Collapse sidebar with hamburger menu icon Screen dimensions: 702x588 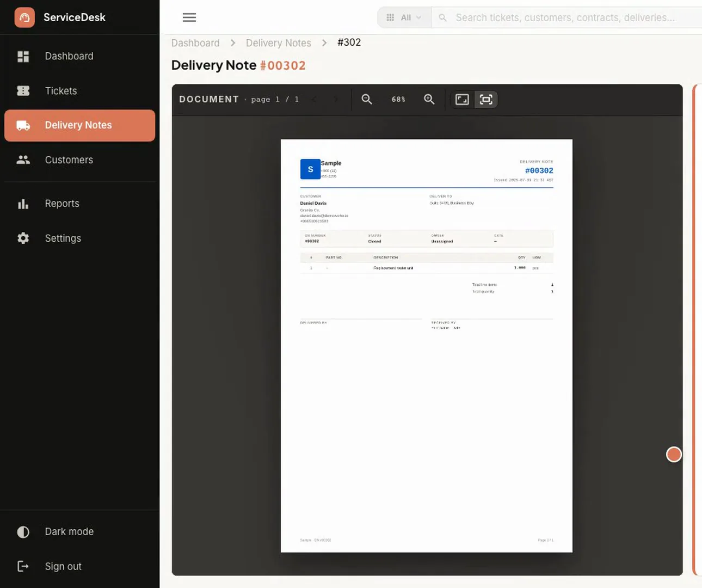click(x=189, y=17)
